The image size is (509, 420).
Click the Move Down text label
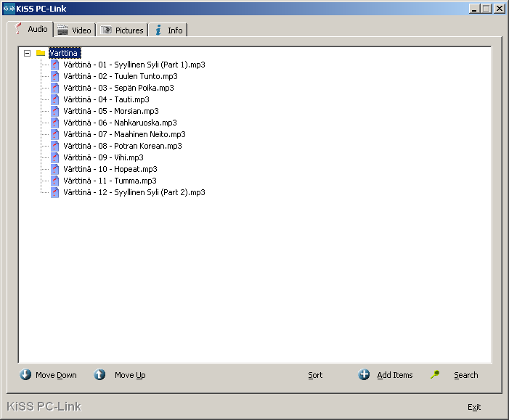pos(56,375)
